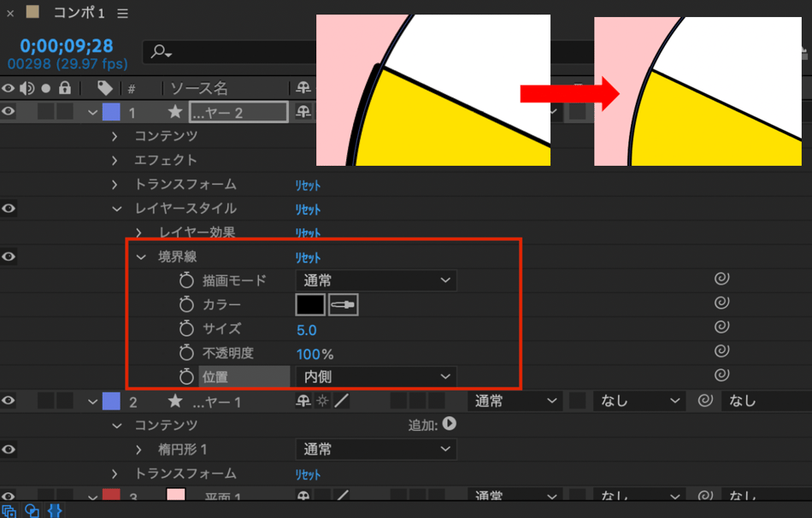Click the 追加 add button arrow
Image resolution: width=812 pixels, height=518 pixels.
(450, 424)
